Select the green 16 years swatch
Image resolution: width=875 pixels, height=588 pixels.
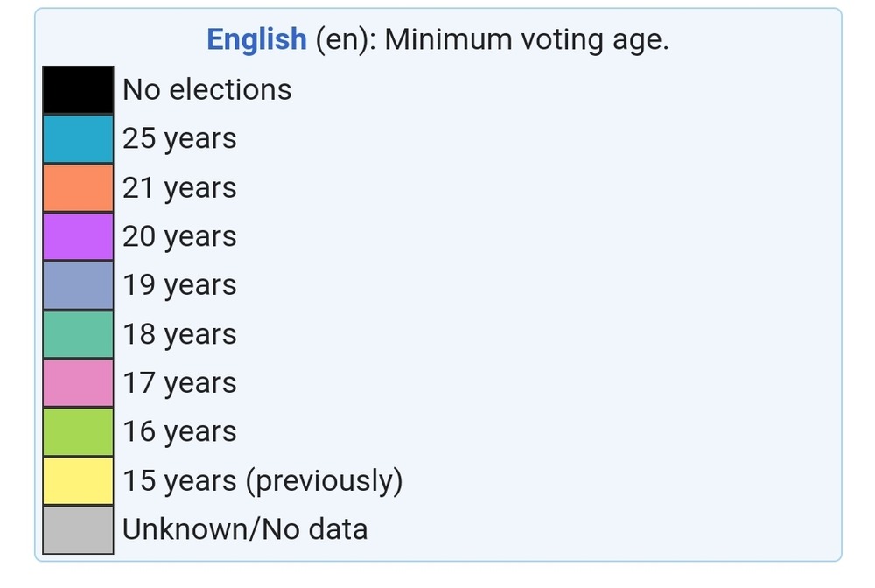coord(78,432)
